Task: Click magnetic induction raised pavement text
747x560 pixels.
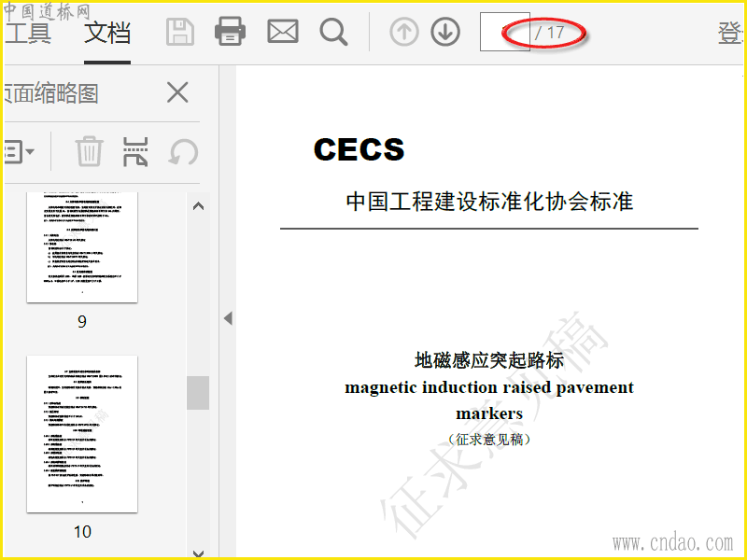Action: pyautogui.click(x=489, y=387)
